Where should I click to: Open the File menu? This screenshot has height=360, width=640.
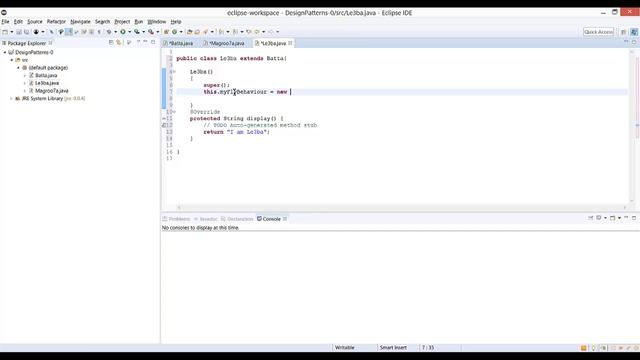tap(5, 22)
